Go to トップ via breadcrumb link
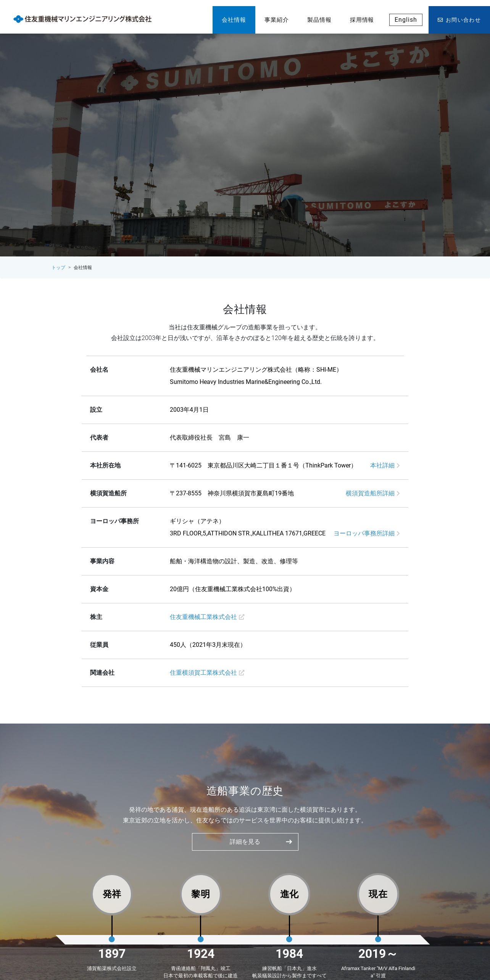 tap(58, 268)
